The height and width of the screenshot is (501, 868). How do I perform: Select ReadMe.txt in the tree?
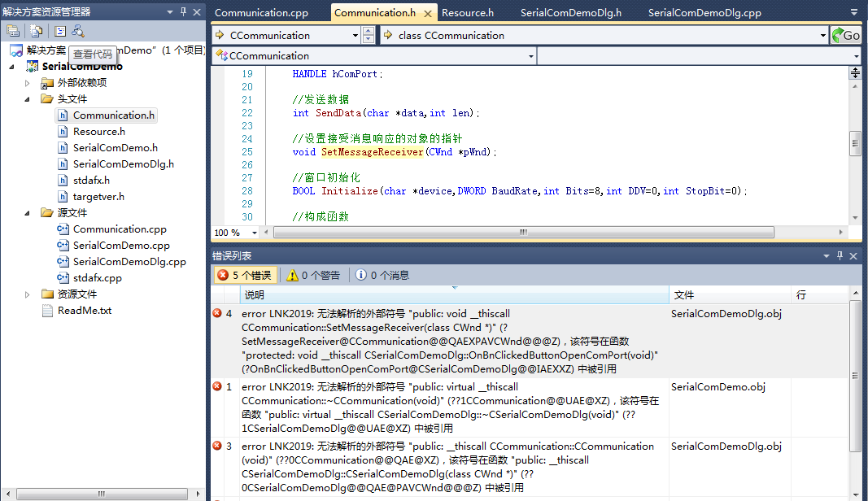click(x=84, y=311)
